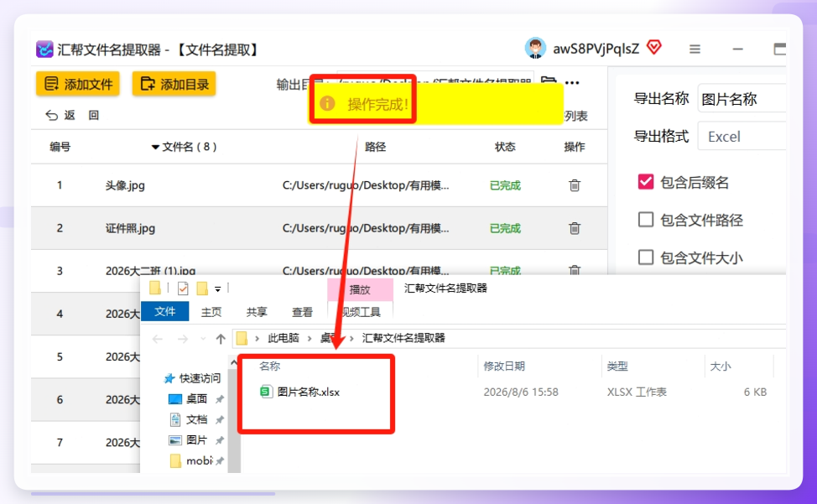
Task: Open the 文件 tab in Explorer
Action: pyautogui.click(x=164, y=311)
